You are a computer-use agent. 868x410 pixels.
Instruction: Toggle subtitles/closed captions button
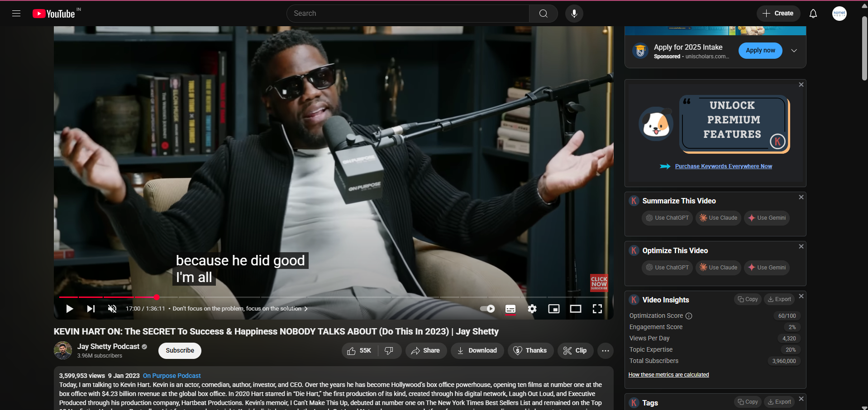pos(510,309)
